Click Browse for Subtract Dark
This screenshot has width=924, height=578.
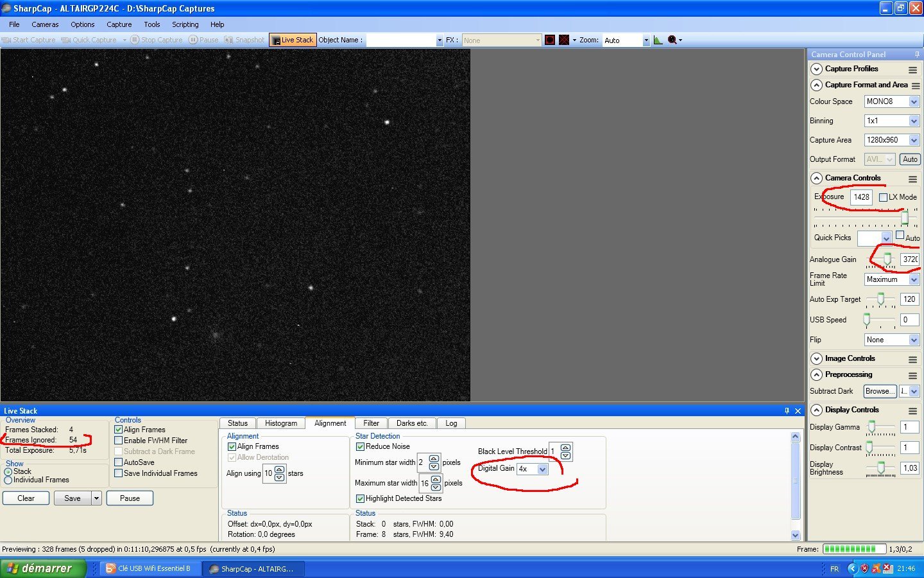pyautogui.click(x=879, y=391)
